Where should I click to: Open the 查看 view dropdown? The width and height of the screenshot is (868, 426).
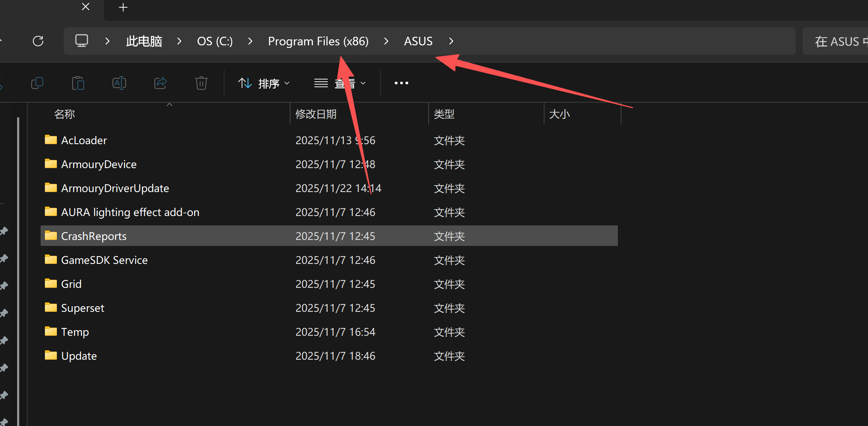[340, 83]
